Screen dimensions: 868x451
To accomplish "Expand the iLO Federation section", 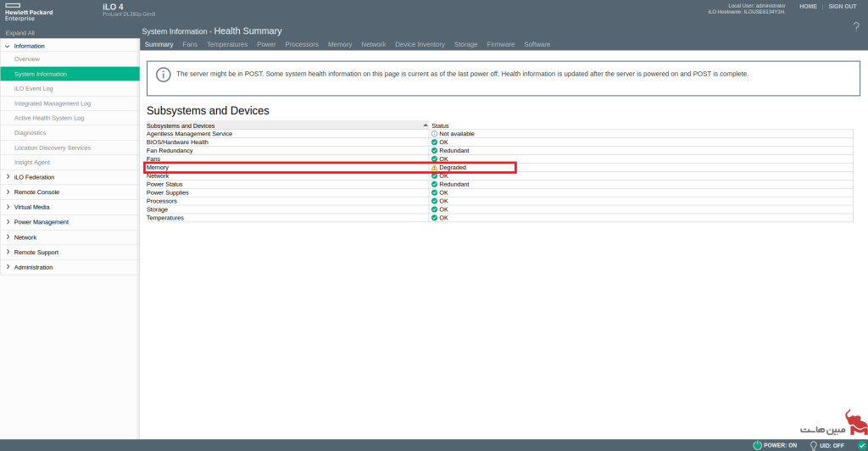I will (8, 177).
